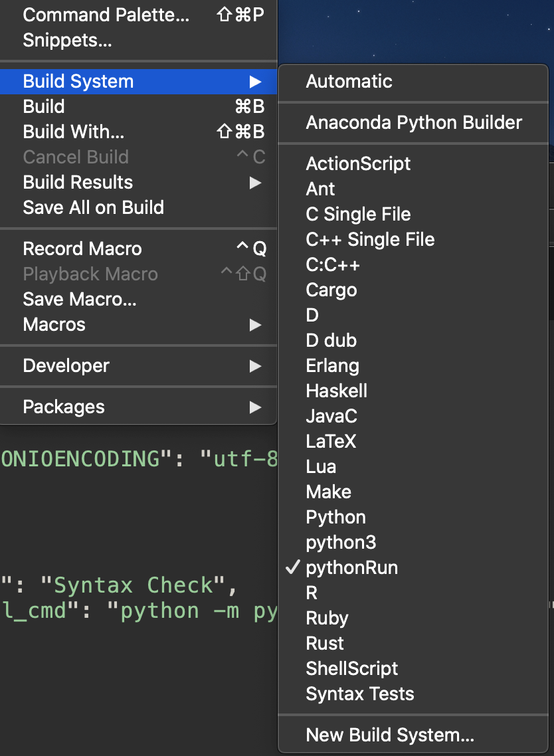Open the Snippets menu item
554x756 pixels.
(x=67, y=41)
